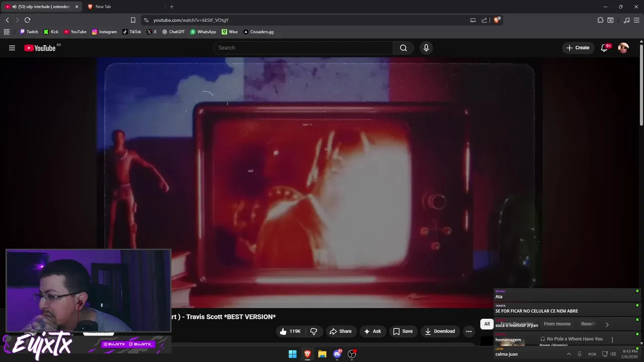Click the Ask button under the video
The image size is (644, 362).
click(372, 331)
